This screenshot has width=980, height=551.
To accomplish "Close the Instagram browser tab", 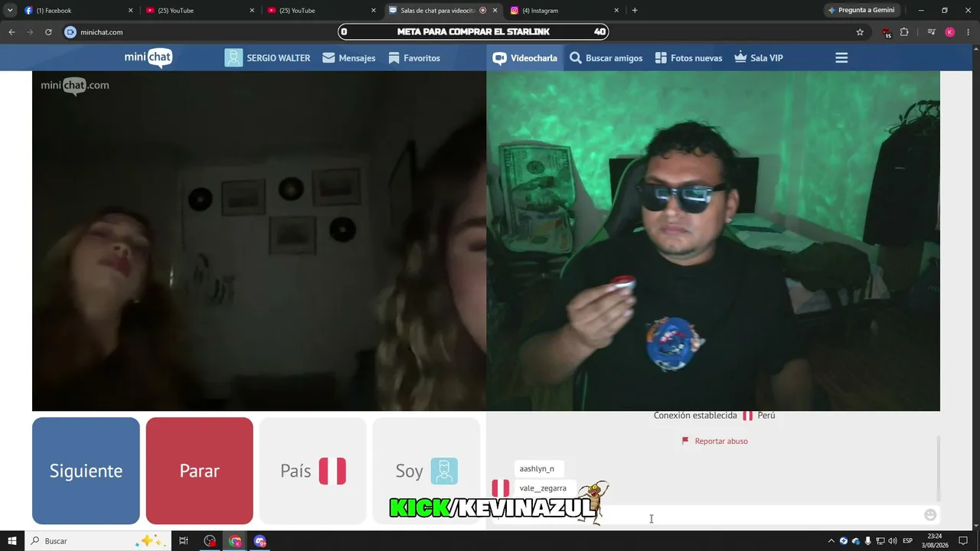I will click(x=616, y=11).
